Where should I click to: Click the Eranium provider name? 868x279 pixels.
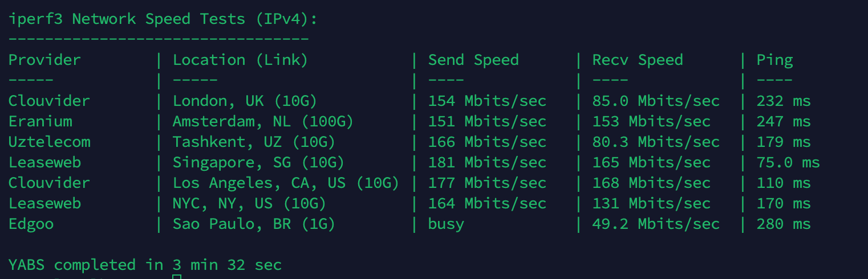coord(40,121)
